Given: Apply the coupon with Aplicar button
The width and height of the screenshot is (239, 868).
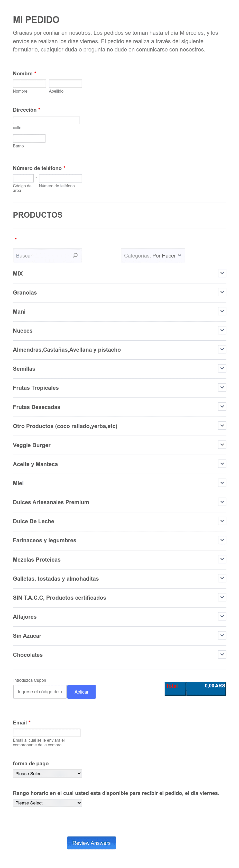Looking at the screenshot, I should tap(81, 692).
